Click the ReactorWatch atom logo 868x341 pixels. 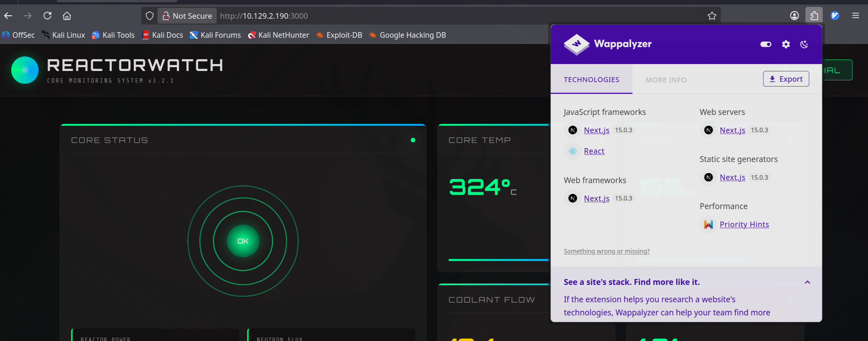25,70
